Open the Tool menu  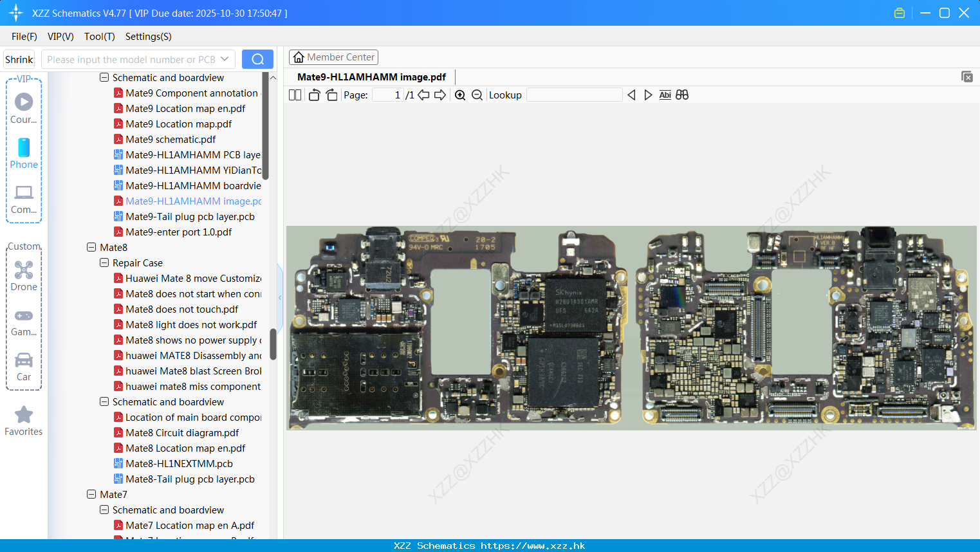click(100, 37)
